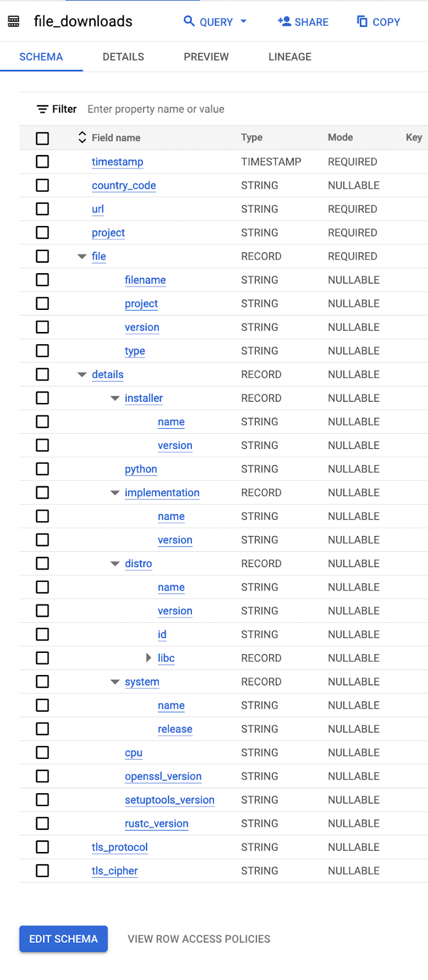The width and height of the screenshot is (428, 980).
Task: Switch to the Preview tab
Action: coord(206,57)
